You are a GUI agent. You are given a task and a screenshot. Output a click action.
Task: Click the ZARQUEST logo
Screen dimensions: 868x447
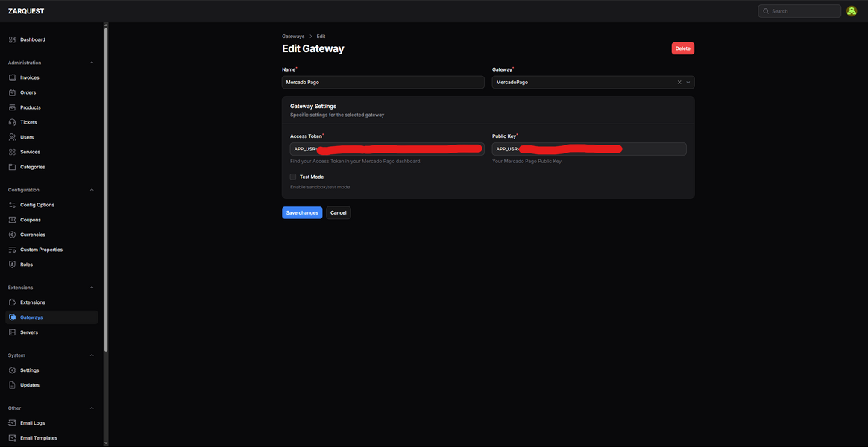26,11
